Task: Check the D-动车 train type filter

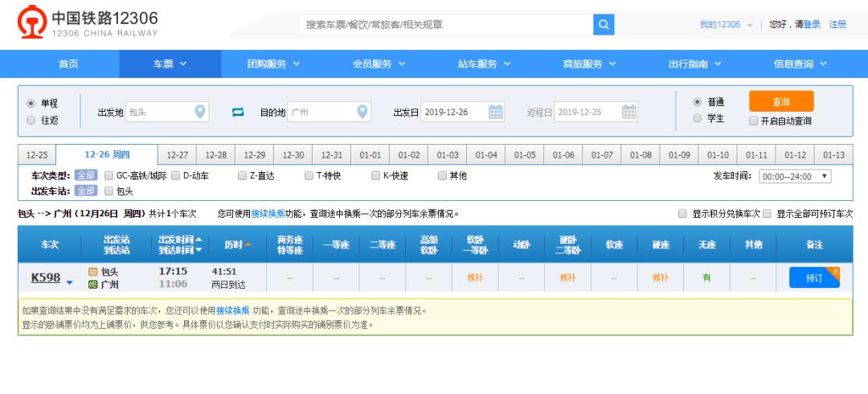Action: click(175, 175)
